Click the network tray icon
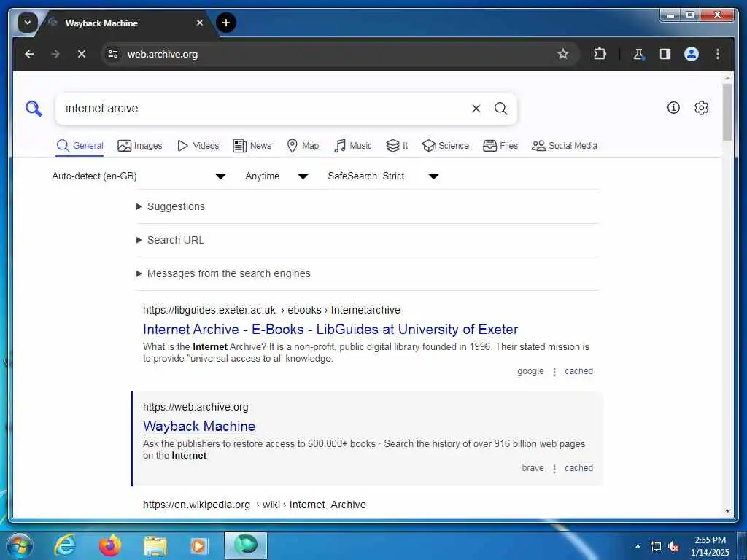 tap(656, 547)
